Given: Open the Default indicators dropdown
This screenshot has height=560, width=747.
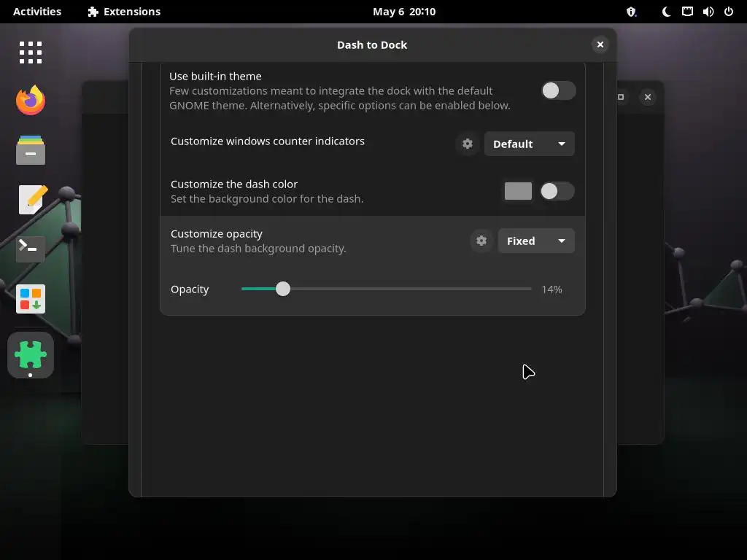Looking at the screenshot, I should (x=530, y=144).
